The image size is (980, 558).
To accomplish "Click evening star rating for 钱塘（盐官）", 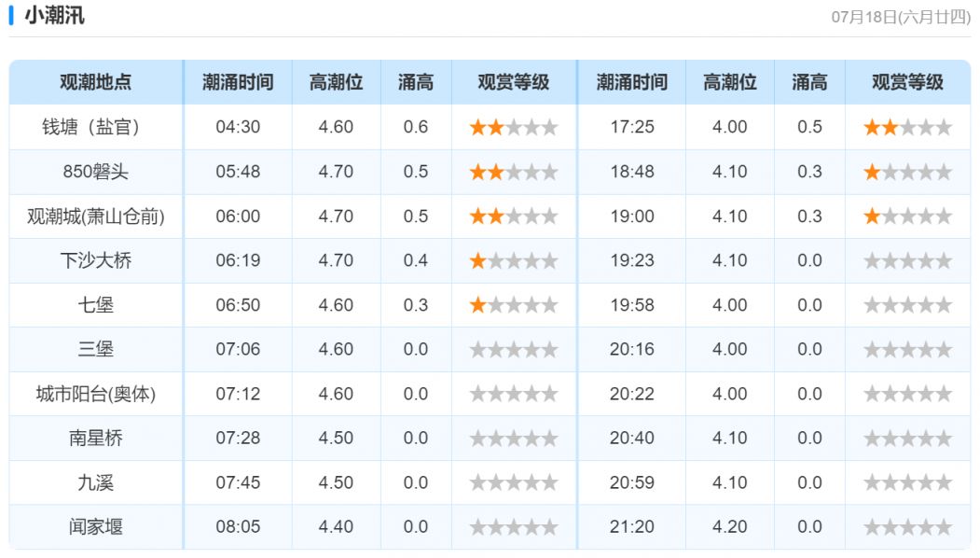I will point(907,128).
